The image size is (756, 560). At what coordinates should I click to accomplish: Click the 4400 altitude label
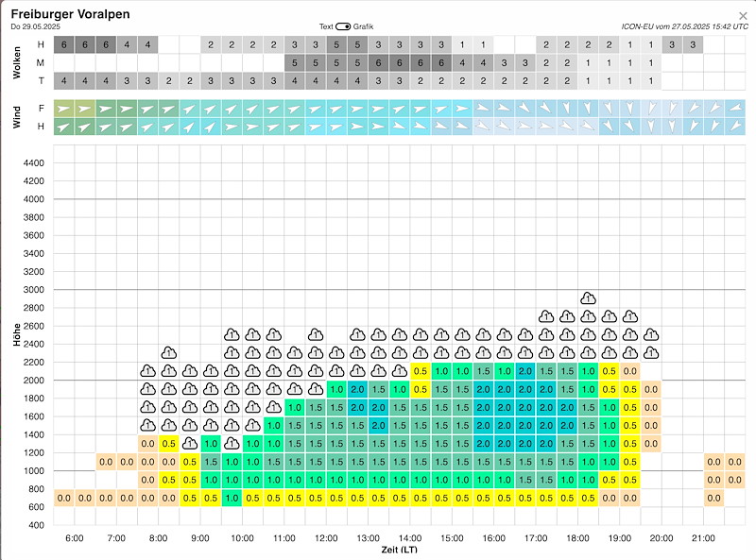[x=34, y=162]
